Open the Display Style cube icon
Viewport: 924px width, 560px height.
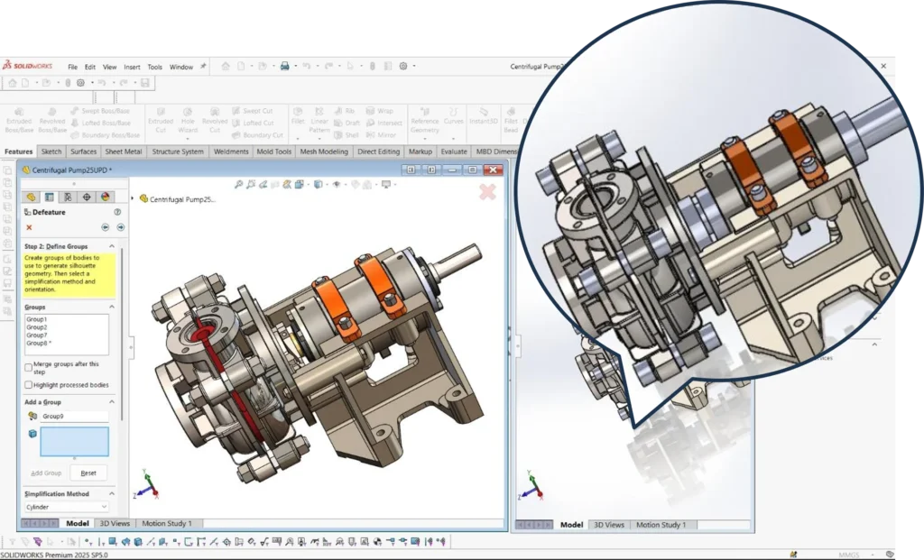[x=318, y=185]
